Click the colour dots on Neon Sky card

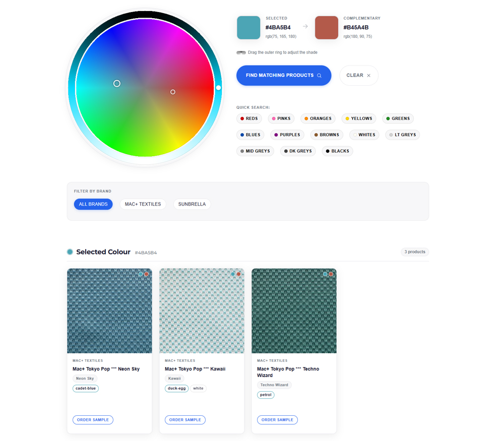tap(143, 274)
